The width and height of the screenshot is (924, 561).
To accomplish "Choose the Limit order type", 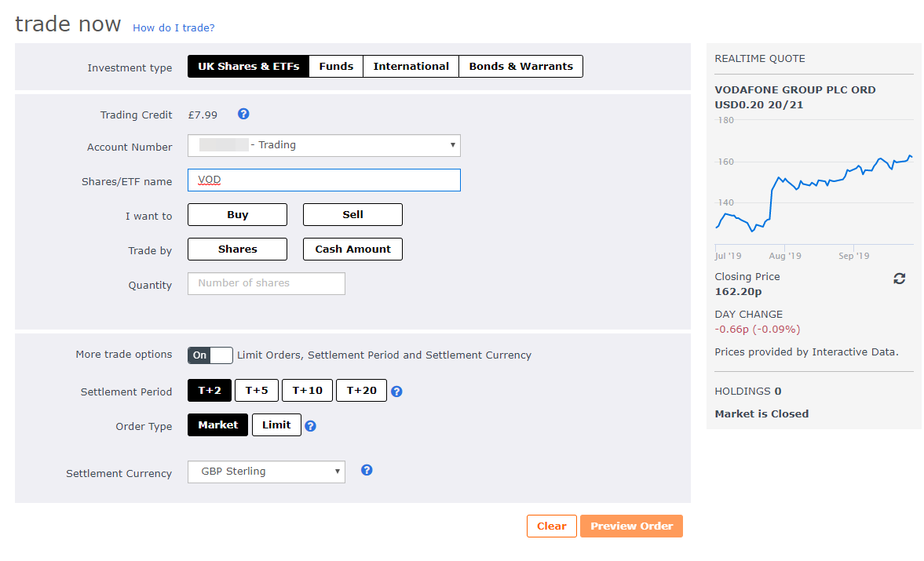I will 276,425.
